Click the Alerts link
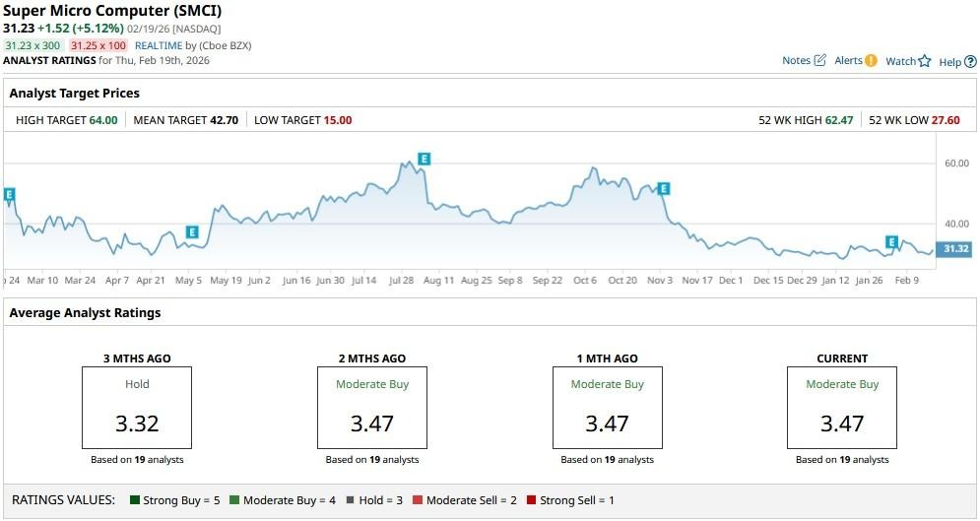Viewport: 980px width, 521px height. (848, 60)
